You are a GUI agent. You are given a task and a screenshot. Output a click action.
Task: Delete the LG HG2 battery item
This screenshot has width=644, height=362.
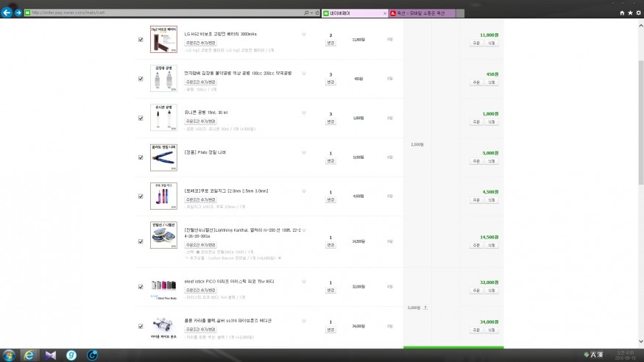(x=492, y=43)
